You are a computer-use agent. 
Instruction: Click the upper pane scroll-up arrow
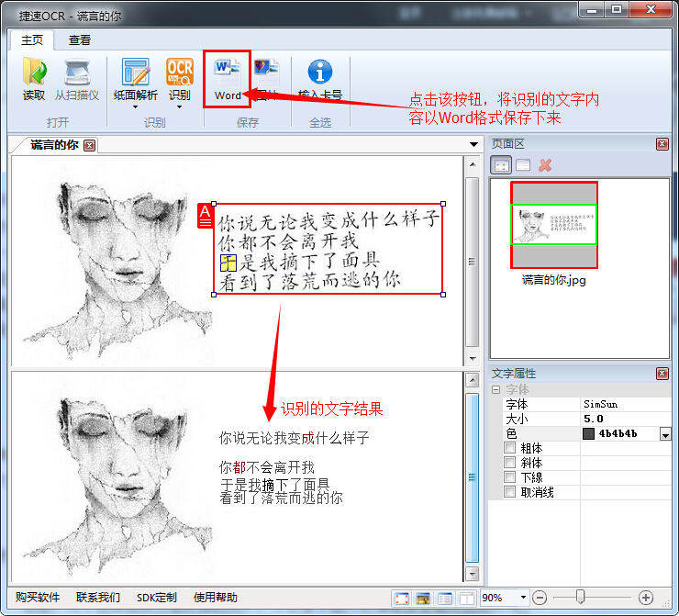[x=472, y=164]
